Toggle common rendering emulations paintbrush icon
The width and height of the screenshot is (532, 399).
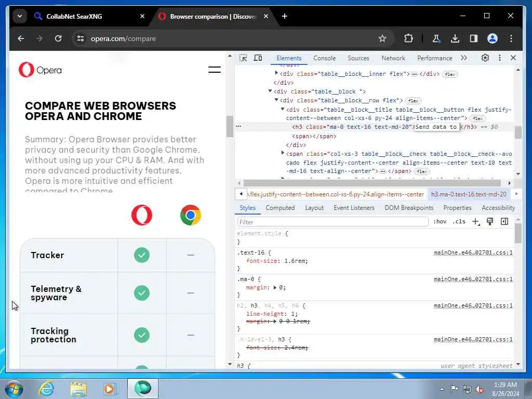tap(490, 221)
